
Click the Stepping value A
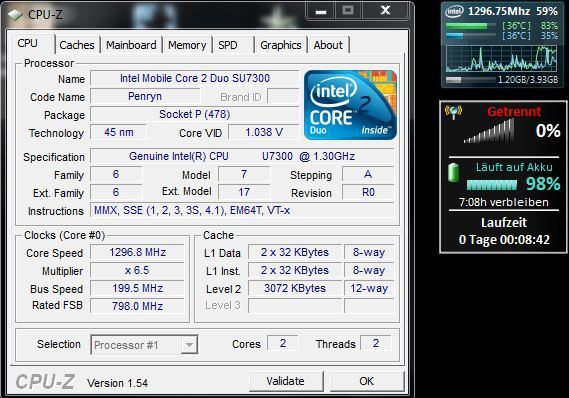(x=368, y=174)
